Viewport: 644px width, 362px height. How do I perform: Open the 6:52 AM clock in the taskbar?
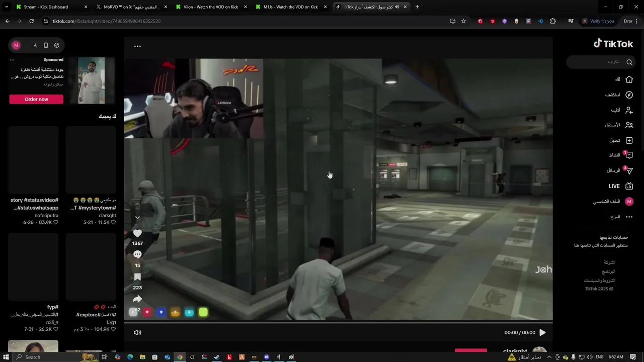[x=616, y=357]
